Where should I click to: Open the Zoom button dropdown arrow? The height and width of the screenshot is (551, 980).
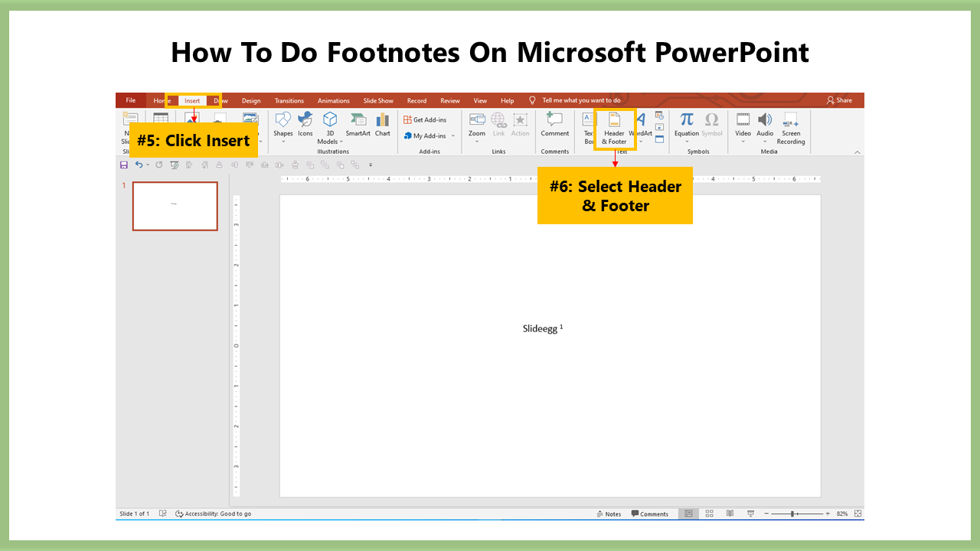[477, 142]
